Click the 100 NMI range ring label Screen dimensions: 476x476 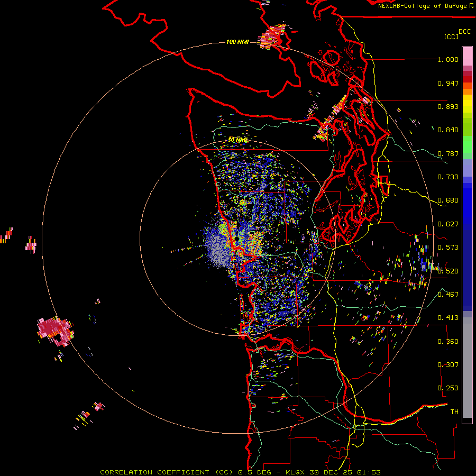pyautogui.click(x=237, y=42)
